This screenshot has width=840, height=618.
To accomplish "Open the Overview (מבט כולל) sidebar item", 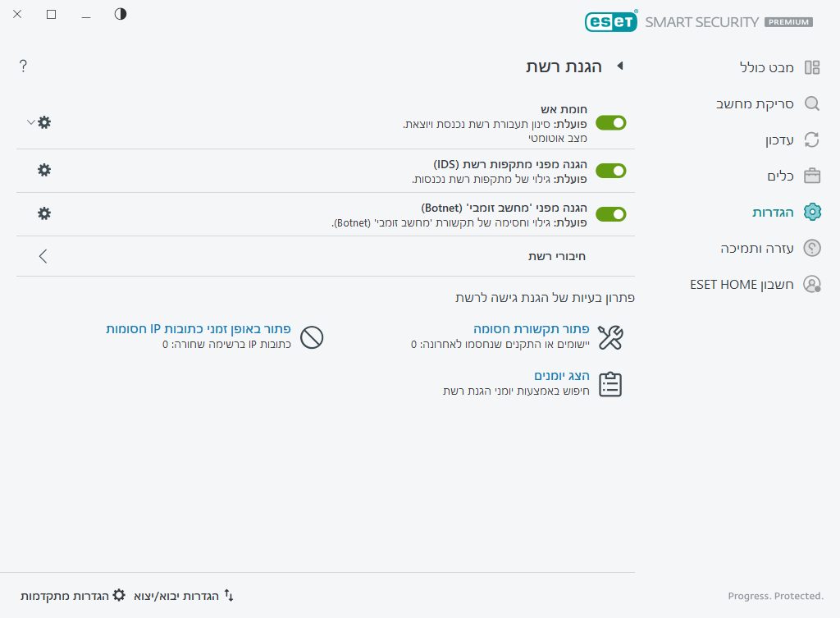I will (767, 67).
